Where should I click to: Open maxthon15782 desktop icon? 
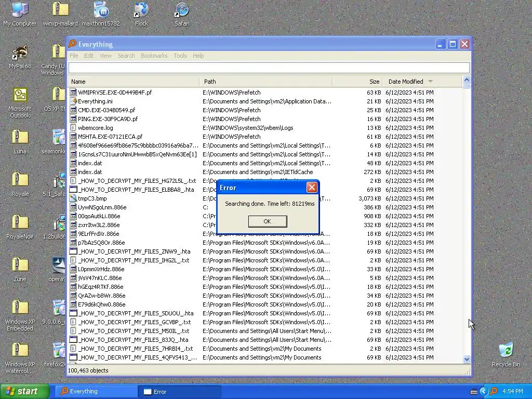(101, 14)
